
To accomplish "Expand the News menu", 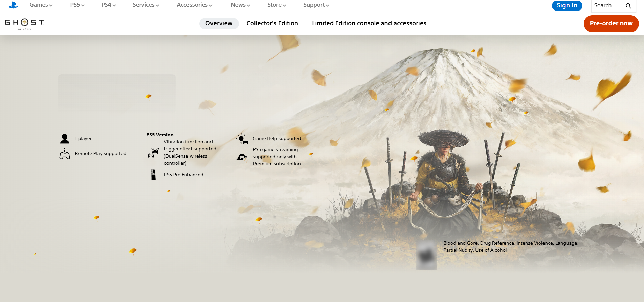I will pos(241,5).
